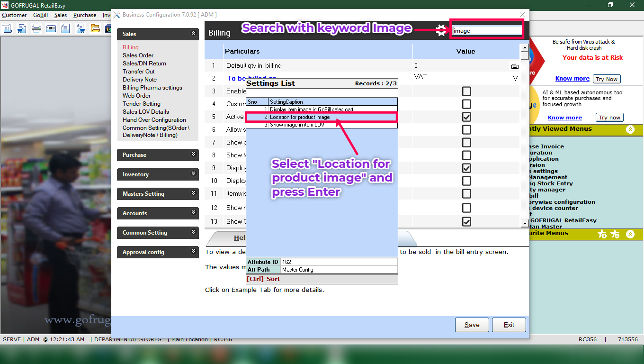Click the first toolbar icon, a document scroll
644x364 pixels.
(x=7, y=29)
